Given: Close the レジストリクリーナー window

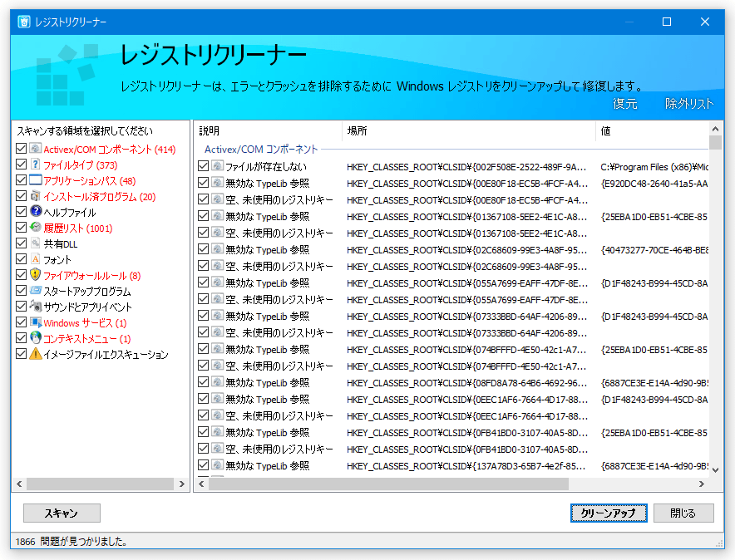Looking at the screenshot, I should point(704,22).
